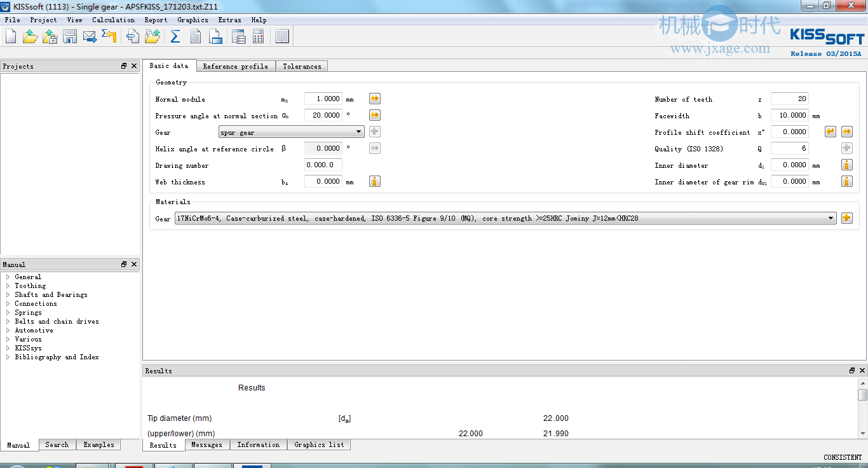Click the plus button next to Gear type
This screenshot has height=468, width=868.
pyautogui.click(x=375, y=132)
